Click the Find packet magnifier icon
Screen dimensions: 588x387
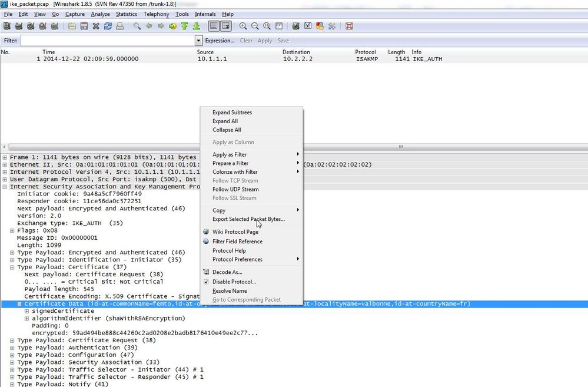(x=137, y=26)
